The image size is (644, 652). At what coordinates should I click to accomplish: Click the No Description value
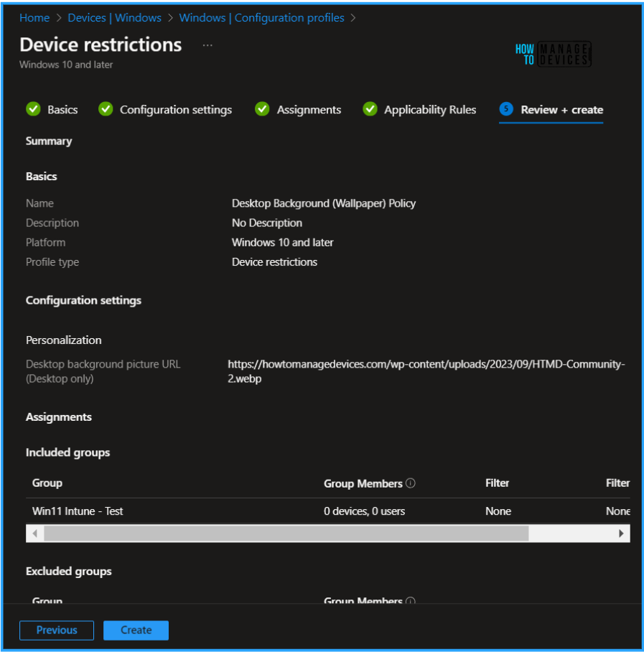pyautogui.click(x=267, y=223)
